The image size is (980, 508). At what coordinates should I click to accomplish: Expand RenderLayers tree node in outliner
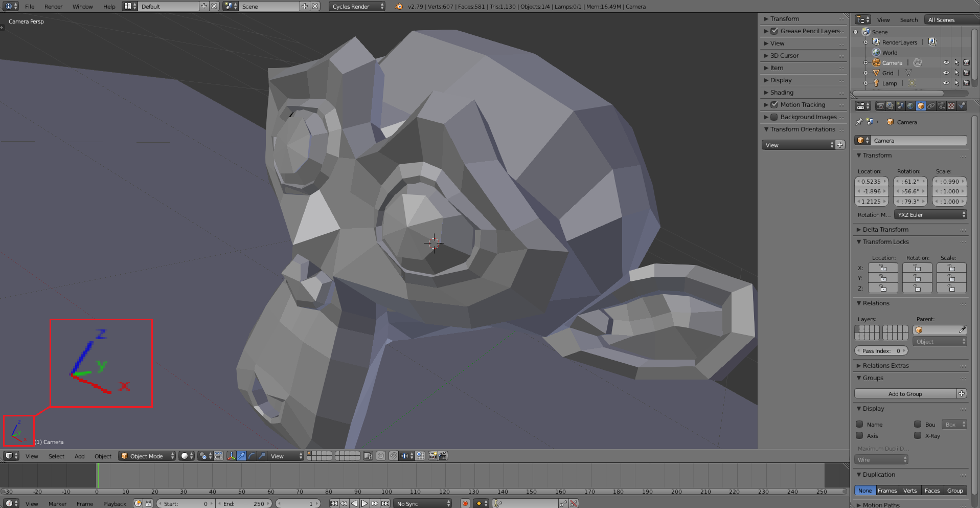[866, 42]
